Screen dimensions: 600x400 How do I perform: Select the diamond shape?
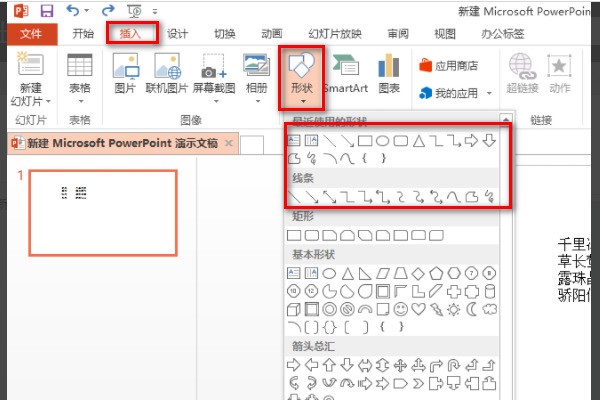pyautogui.click(x=418, y=273)
